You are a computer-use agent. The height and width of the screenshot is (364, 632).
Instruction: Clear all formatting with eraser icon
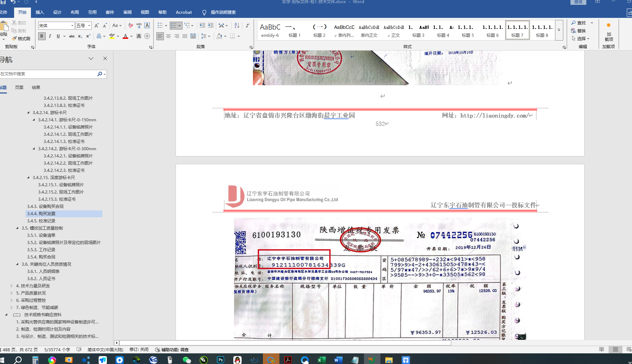[x=131, y=25]
